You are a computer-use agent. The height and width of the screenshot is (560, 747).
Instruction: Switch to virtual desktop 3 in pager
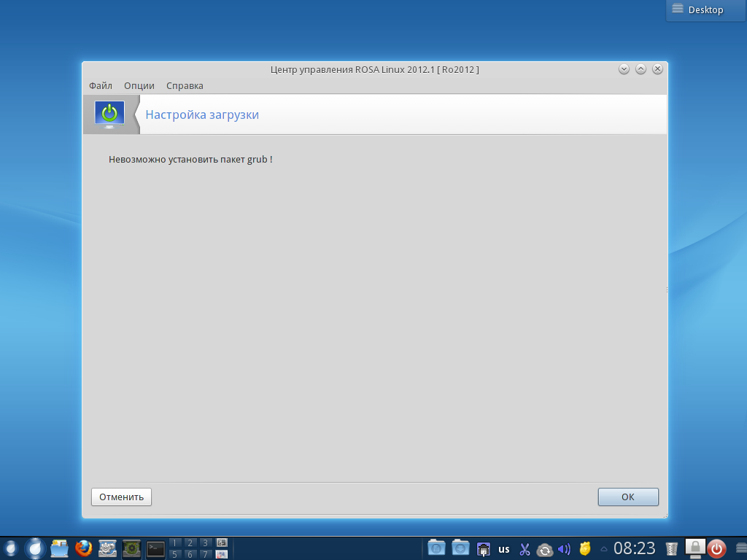(x=205, y=542)
